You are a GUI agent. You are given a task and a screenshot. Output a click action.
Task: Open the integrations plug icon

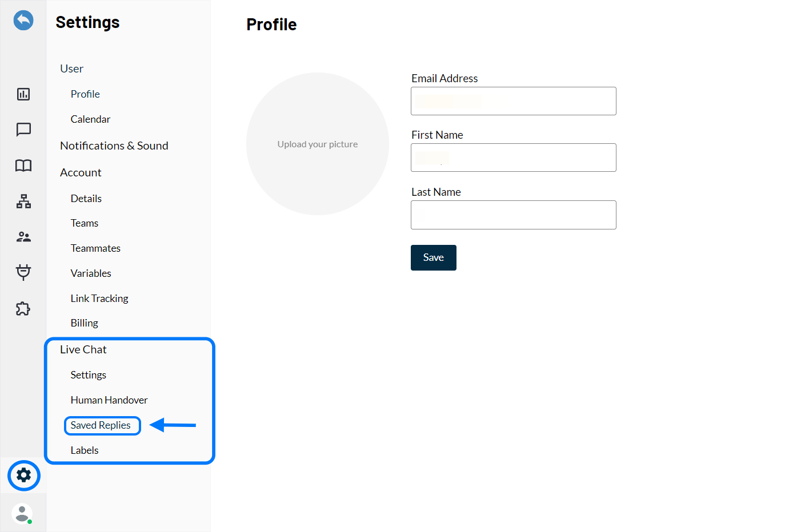pos(23,272)
